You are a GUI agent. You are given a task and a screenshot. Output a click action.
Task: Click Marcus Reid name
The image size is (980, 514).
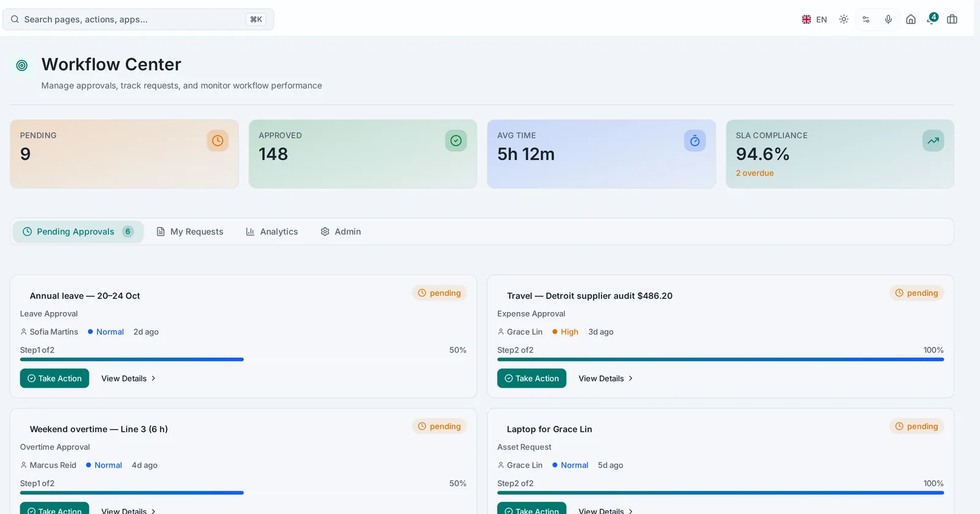point(53,465)
